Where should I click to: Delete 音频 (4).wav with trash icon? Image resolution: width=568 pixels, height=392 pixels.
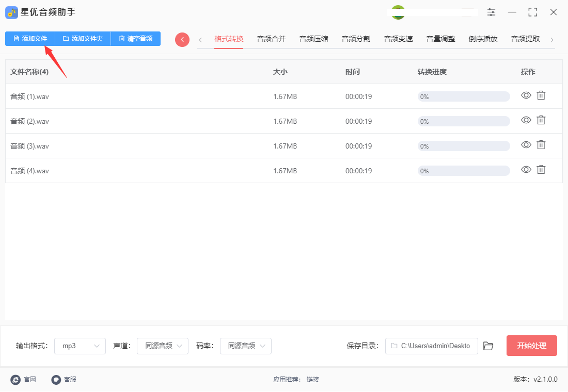click(541, 169)
